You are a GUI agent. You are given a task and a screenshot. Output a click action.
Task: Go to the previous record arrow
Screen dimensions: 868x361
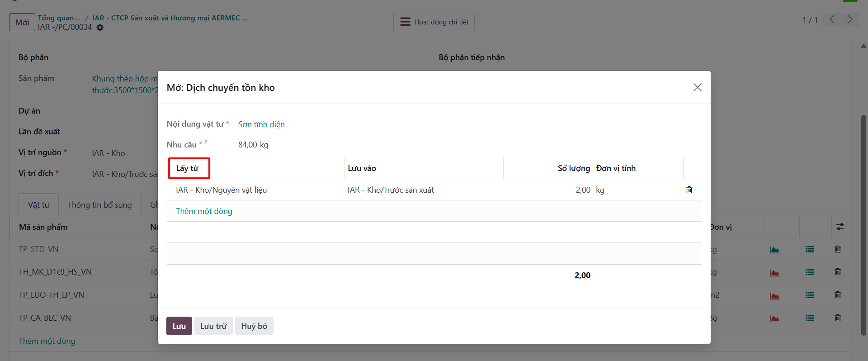coord(832,19)
